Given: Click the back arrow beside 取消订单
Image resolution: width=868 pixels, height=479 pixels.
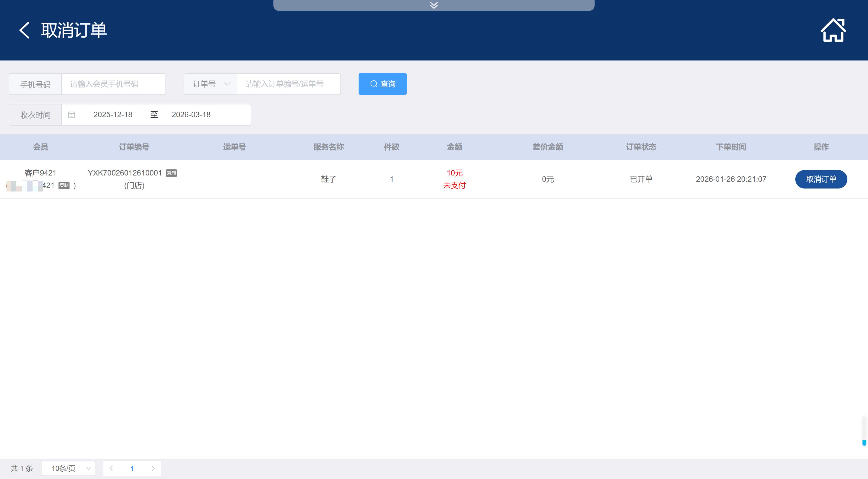Looking at the screenshot, I should [25, 30].
